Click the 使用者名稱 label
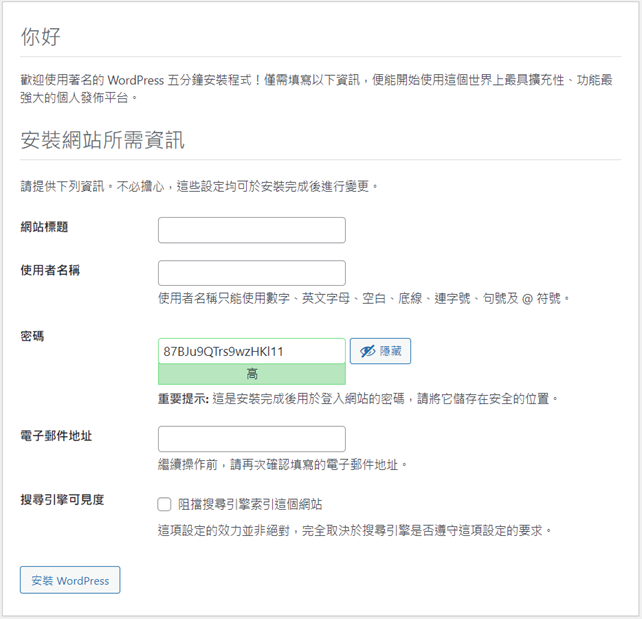642x619 pixels. click(50, 270)
